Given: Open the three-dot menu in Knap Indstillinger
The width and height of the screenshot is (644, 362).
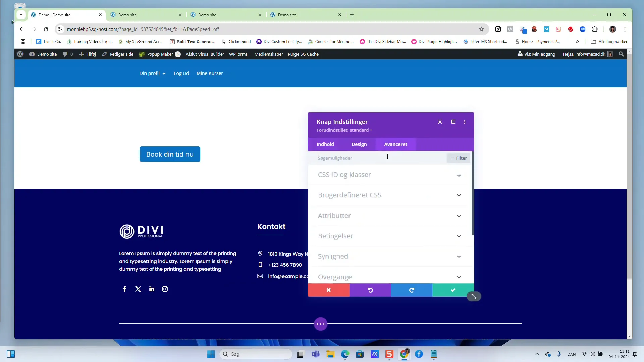Looking at the screenshot, I should point(465,122).
